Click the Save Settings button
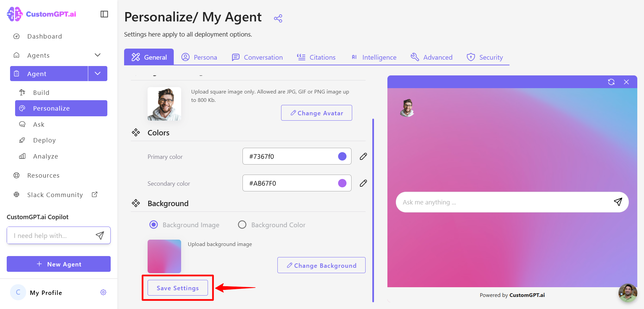 (178, 288)
